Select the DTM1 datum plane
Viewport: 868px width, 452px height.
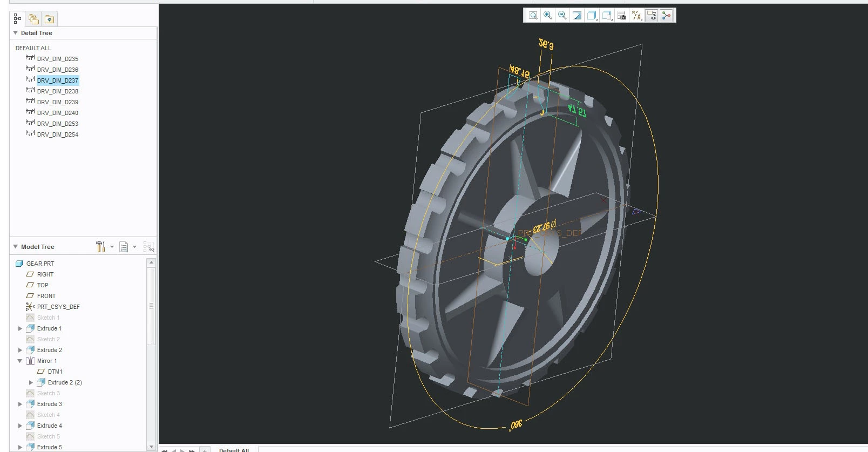click(55, 372)
